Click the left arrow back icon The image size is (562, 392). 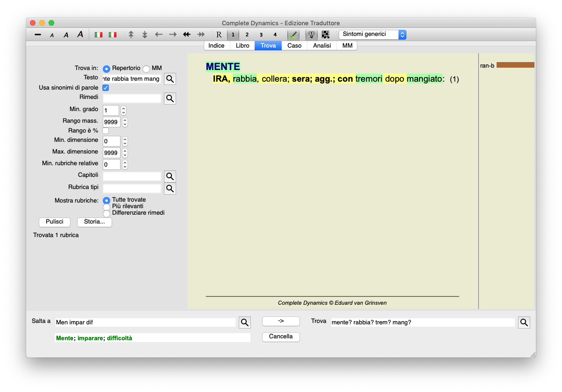coord(159,35)
